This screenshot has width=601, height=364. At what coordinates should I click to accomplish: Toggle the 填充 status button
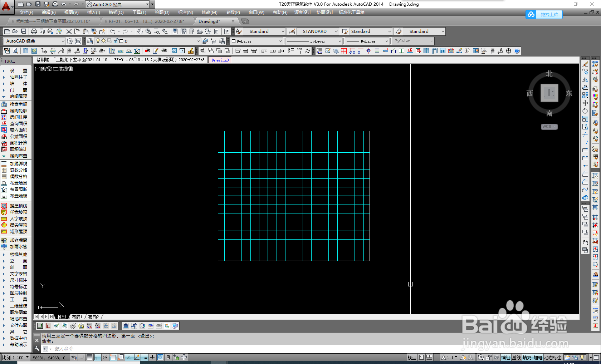coord(527,358)
